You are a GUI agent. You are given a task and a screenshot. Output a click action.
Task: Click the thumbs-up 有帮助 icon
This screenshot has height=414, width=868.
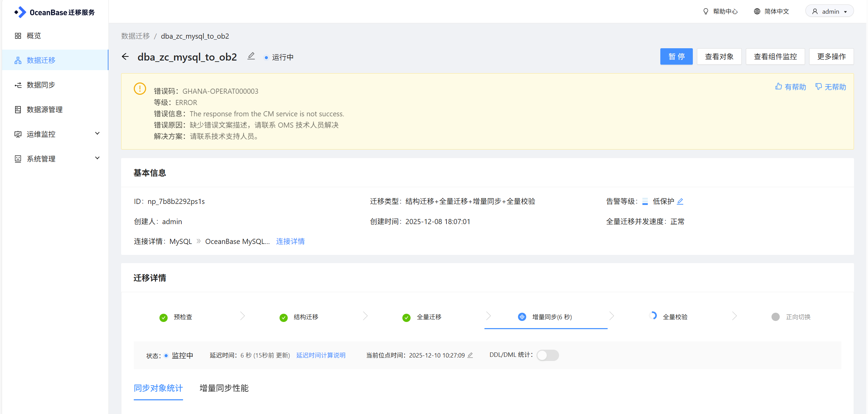coord(778,87)
